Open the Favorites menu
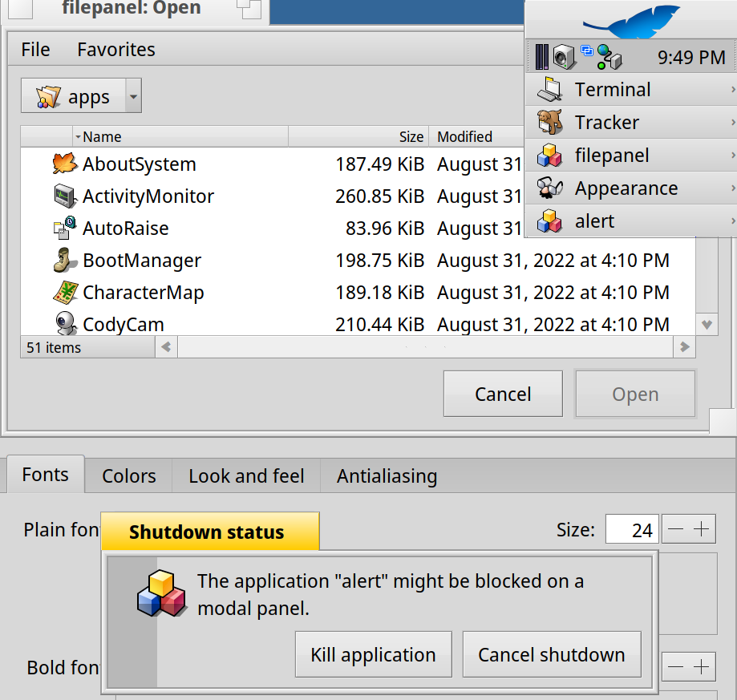 (116, 50)
